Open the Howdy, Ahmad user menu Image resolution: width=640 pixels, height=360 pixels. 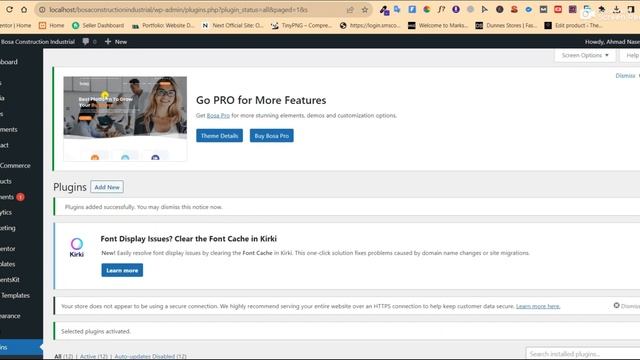click(612, 42)
